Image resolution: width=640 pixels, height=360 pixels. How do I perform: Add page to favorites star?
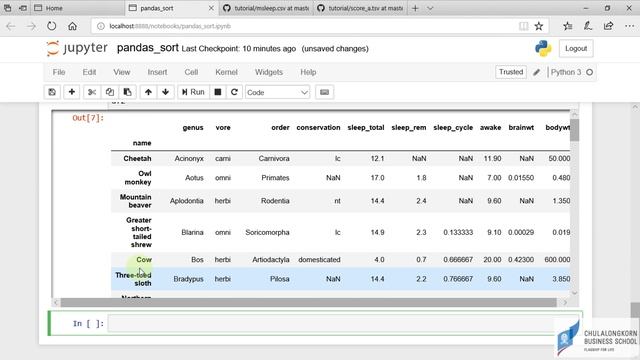(539, 26)
